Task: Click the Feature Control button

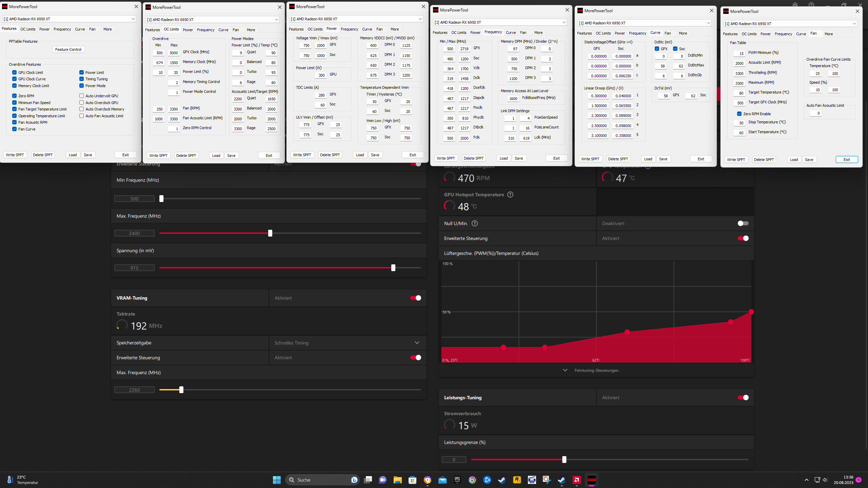Action: click(68, 49)
